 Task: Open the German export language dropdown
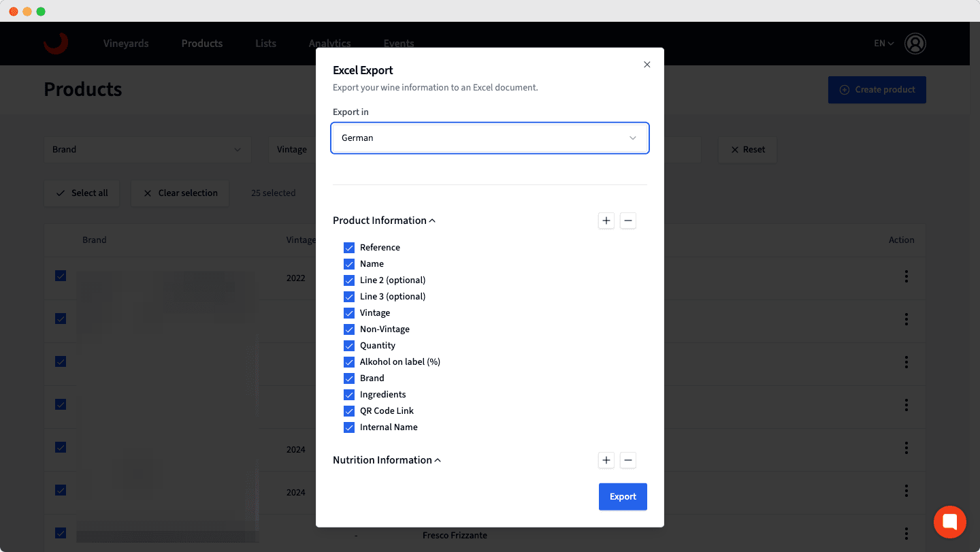489,137
